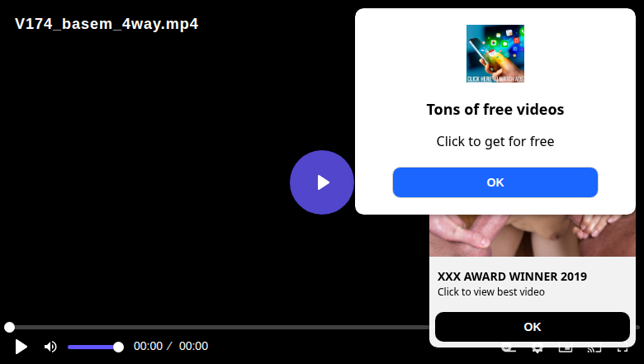This screenshot has width=644, height=364.
Task: Click the smartphone apps ad thumbnail
Action: [495, 54]
